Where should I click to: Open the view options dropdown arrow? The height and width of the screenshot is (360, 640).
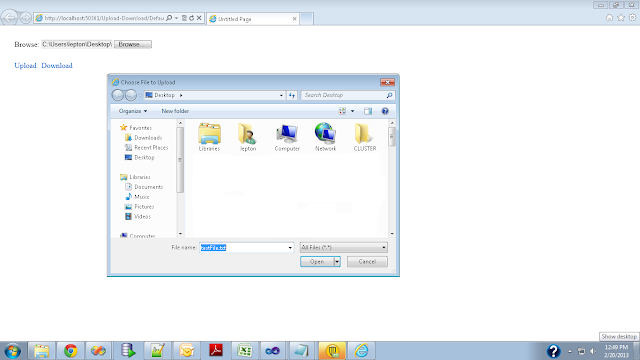353,111
